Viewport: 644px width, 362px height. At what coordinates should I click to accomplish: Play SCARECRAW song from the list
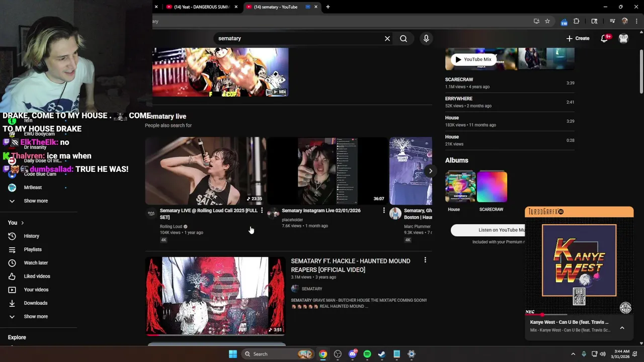click(510, 83)
